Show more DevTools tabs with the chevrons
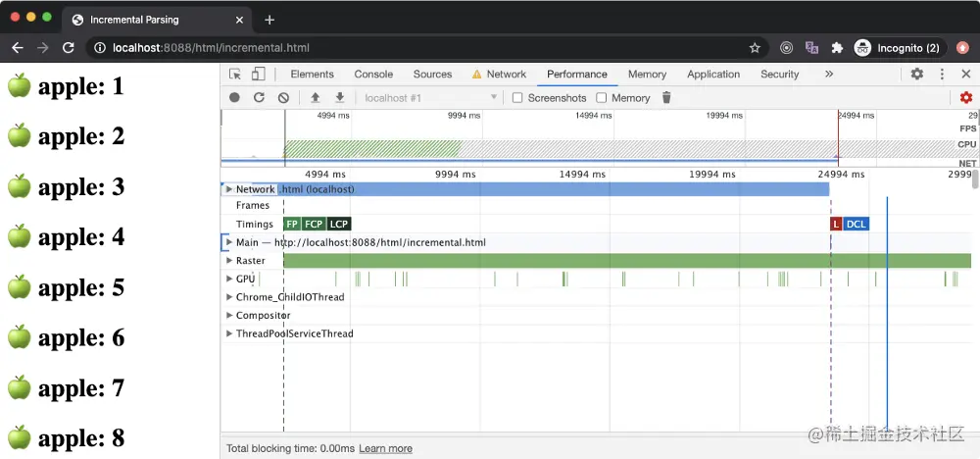Screen dimensions: 980x459 [829, 74]
